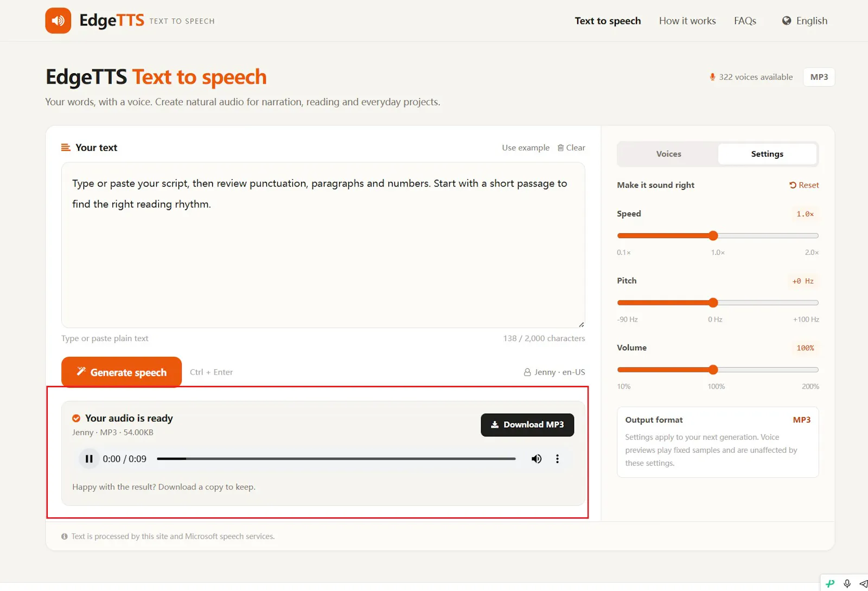Image resolution: width=868 pixels, height=591 pixels.
Task: Click the Output format MP3 value
Action: click(x=801, y=420)
